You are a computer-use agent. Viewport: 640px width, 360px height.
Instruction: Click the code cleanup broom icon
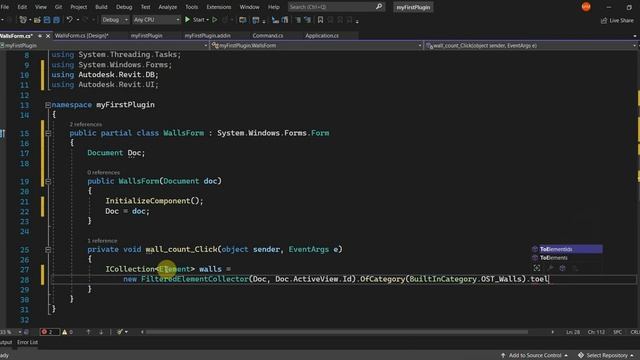[x=120, y=332]
